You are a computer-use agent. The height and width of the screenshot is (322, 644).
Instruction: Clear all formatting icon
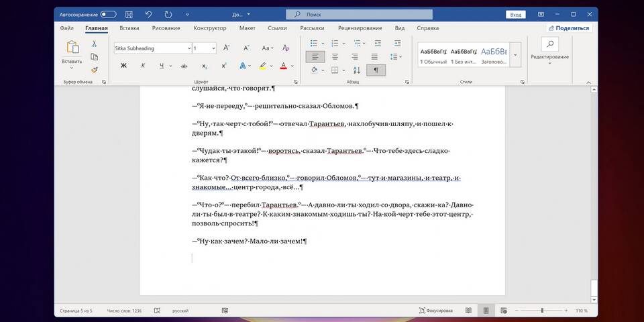[x=286, y=48]
